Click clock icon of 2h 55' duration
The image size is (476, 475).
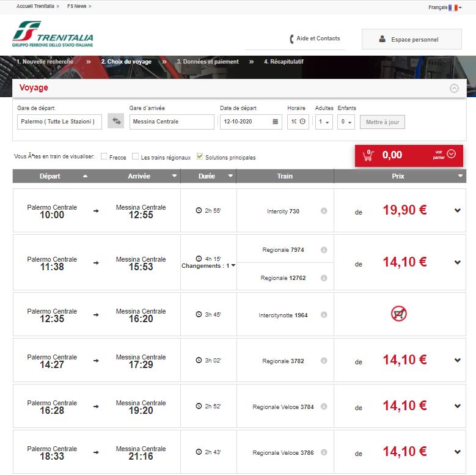199,210
